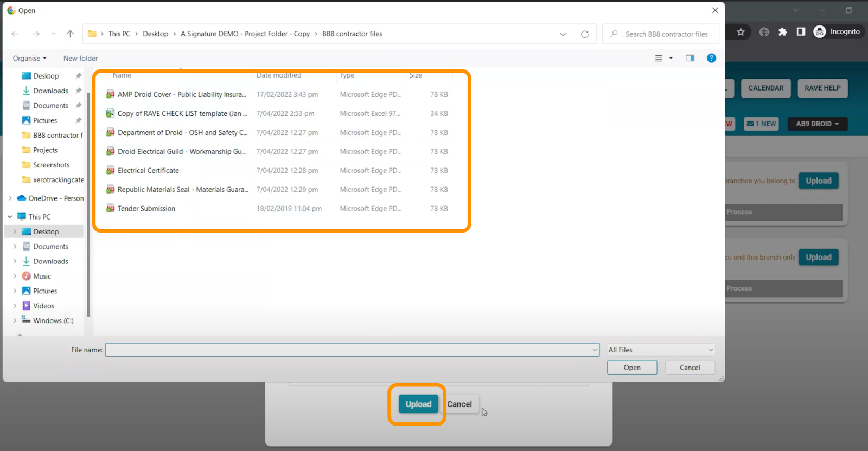The height and width of the screenshot is (451, 868).
Task: Click 'Desktop' in the address bar path
Action: tap(156, 34)
